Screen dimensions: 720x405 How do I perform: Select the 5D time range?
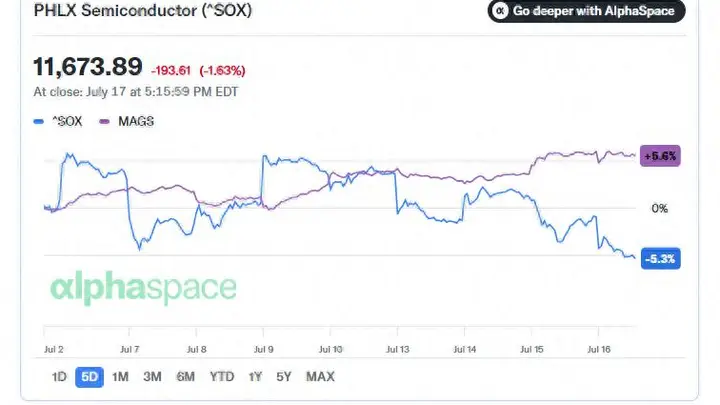coord(90,377)
